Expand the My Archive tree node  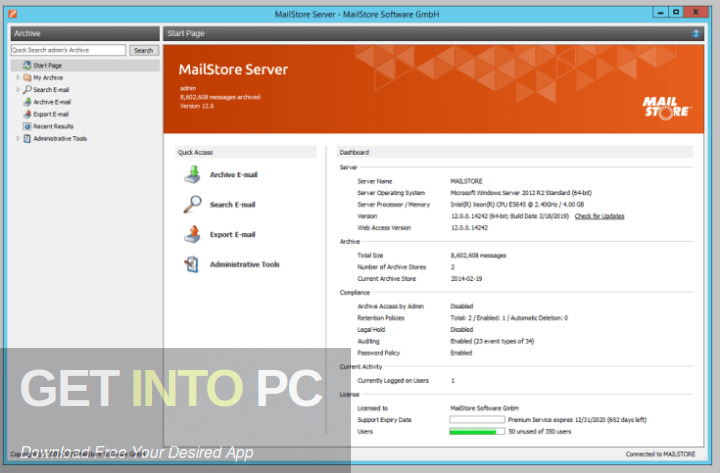click(18, 78)
